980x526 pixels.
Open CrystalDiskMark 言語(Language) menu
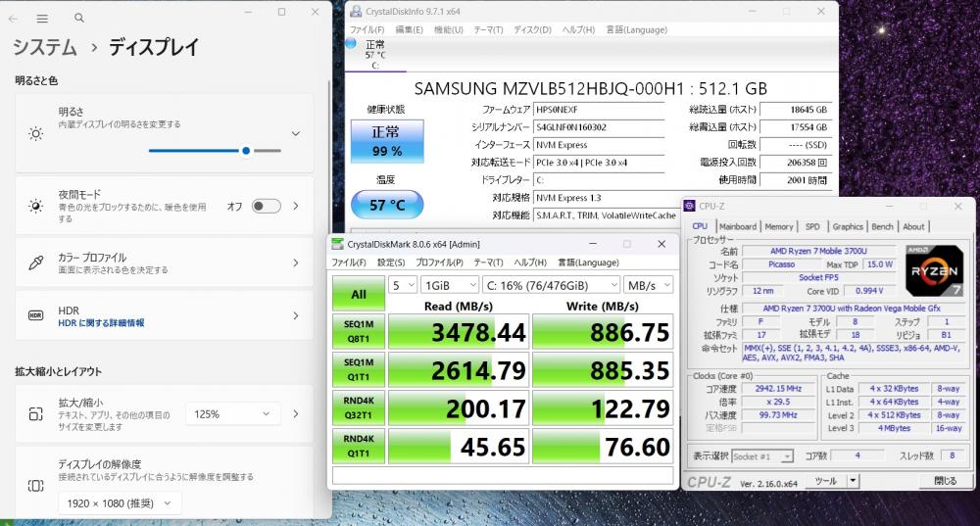pyautogui.click(x=588, y=263)
